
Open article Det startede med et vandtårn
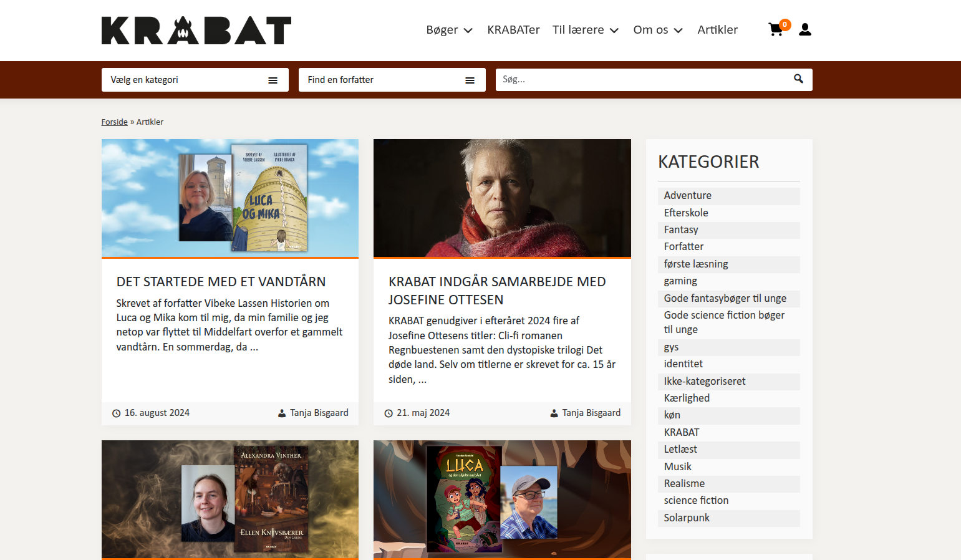pos(221,282)
